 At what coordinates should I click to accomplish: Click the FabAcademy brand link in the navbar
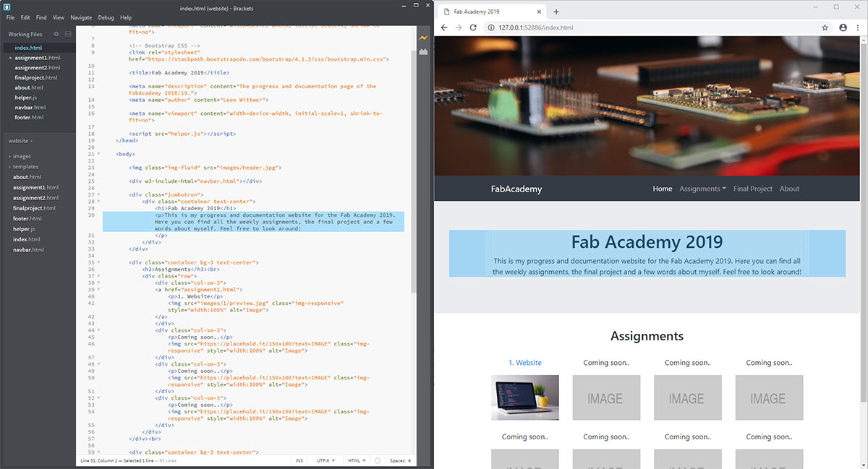tap(516, 189)
